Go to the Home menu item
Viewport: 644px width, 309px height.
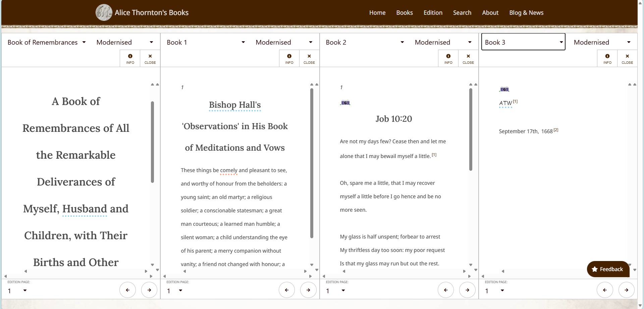pos(377,13)
